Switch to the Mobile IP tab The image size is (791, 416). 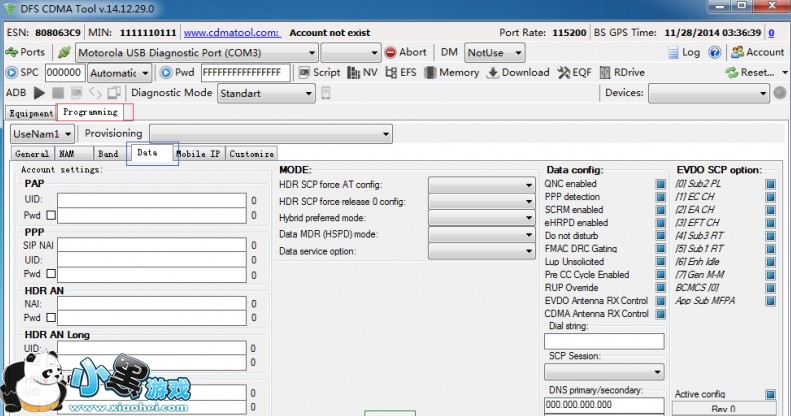(x=198, y=154)
